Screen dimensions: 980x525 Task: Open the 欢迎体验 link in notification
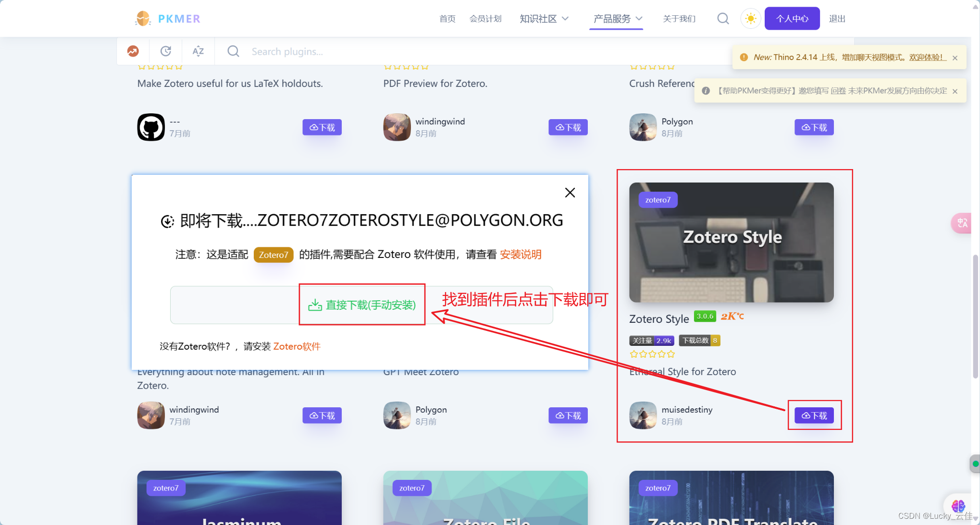[927, 57]
